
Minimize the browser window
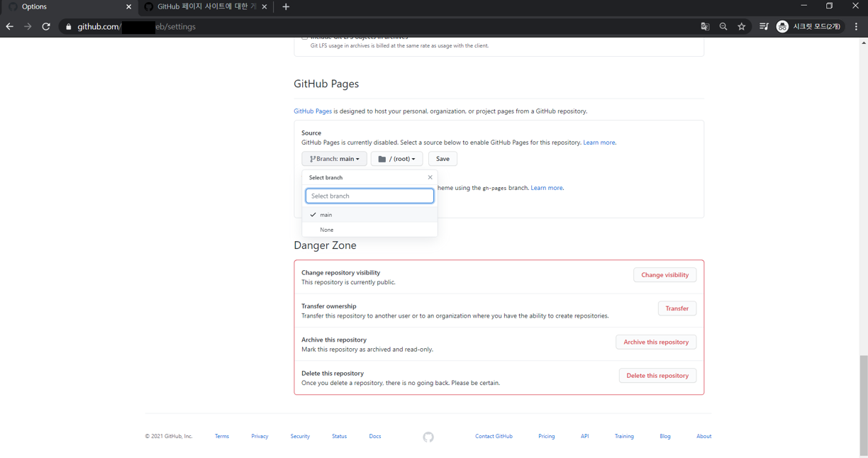[803, 6]
